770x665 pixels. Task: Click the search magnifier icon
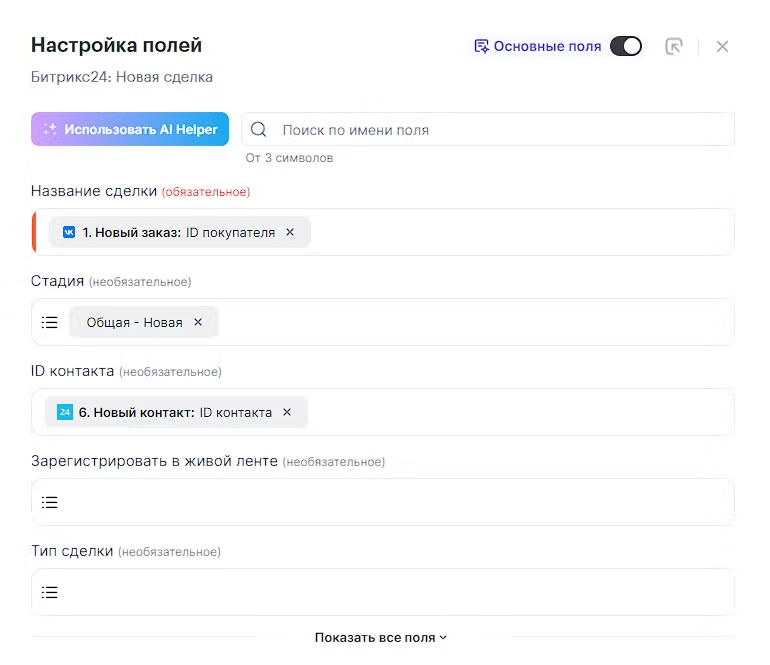coord(259,130)
